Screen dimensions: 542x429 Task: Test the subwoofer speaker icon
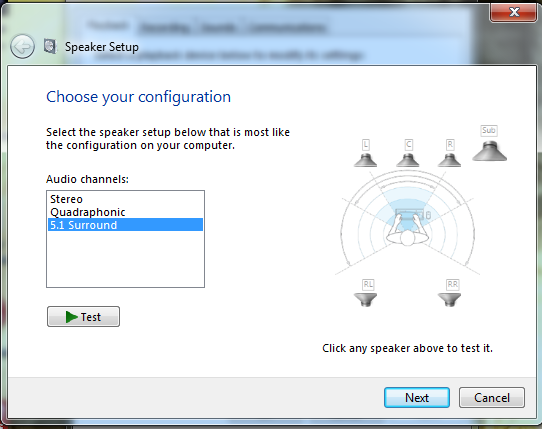[x=489, y=151]
